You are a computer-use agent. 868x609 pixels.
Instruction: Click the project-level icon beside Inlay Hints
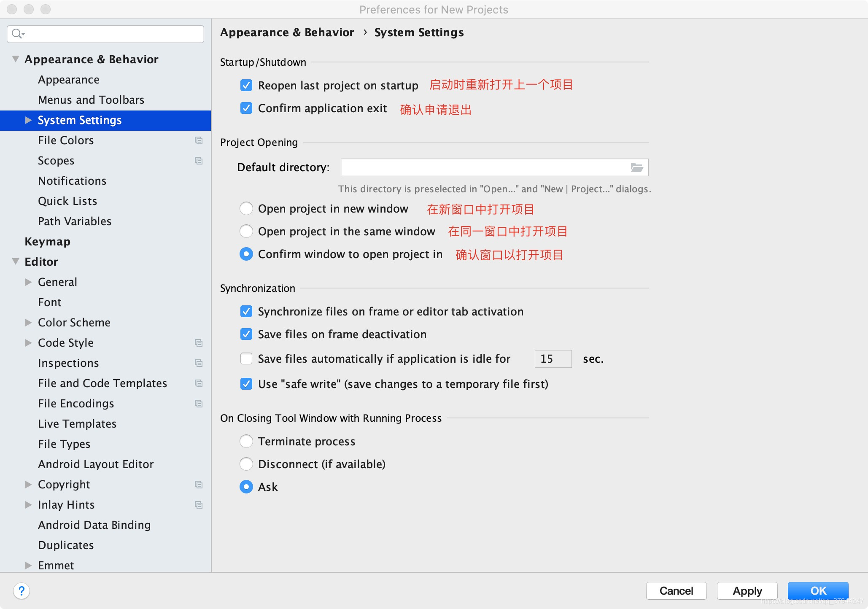[x=199, y=505]
